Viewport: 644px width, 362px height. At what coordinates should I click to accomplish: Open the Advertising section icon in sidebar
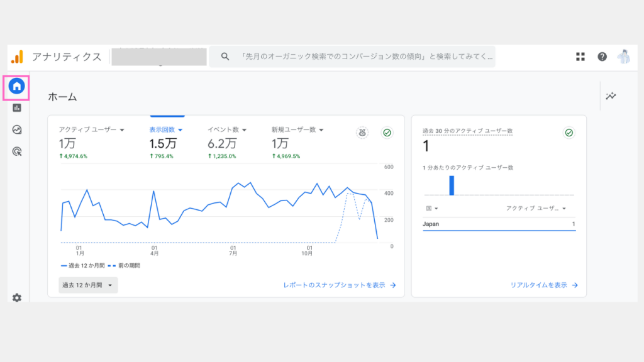(x=17, y=151)
